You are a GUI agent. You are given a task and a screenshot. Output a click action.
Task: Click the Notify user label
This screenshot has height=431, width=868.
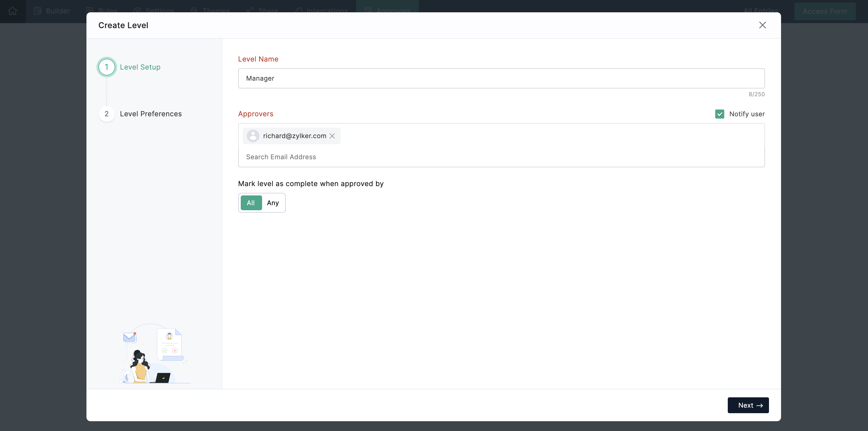[747, 114]
